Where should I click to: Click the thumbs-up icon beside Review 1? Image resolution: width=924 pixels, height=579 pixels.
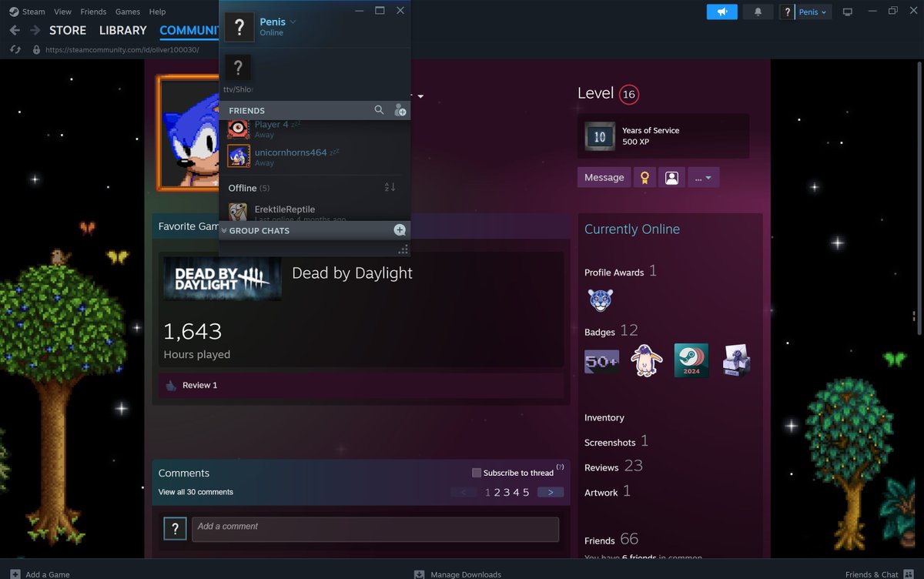(170, 385)
